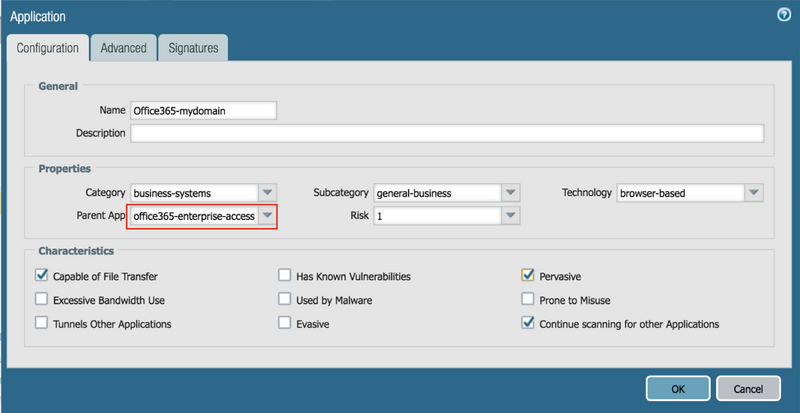Switch to the Advanced tab

coord(124,47)
